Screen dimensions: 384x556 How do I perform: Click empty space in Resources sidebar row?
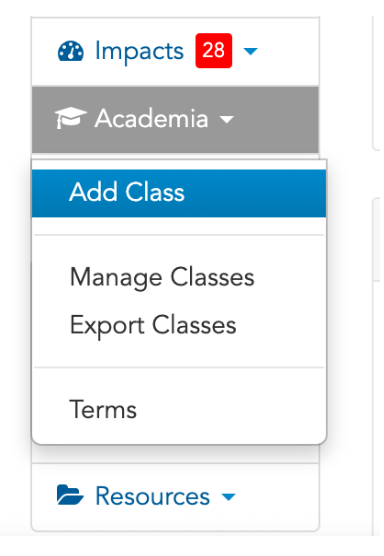coord(277,496)
